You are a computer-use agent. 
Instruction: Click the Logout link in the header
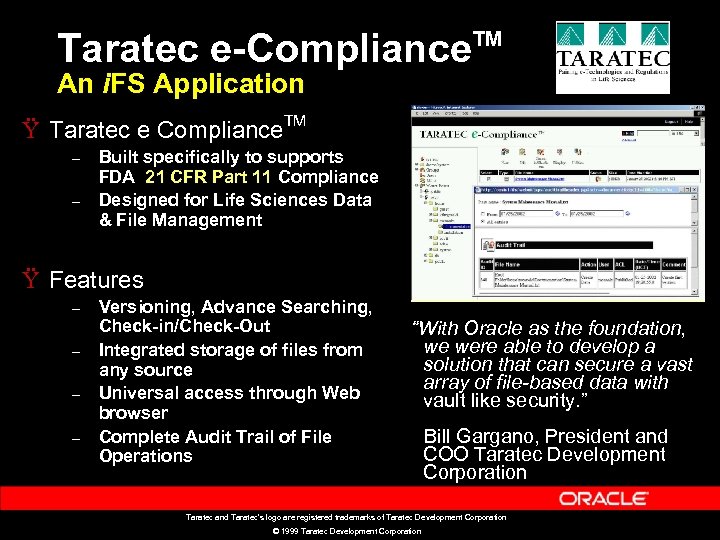[x=671, y=122]
